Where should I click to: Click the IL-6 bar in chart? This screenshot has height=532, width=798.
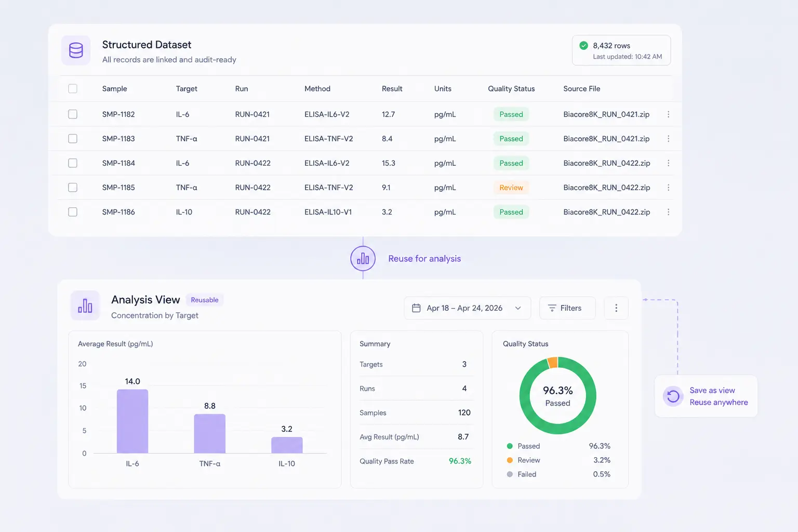132,421
